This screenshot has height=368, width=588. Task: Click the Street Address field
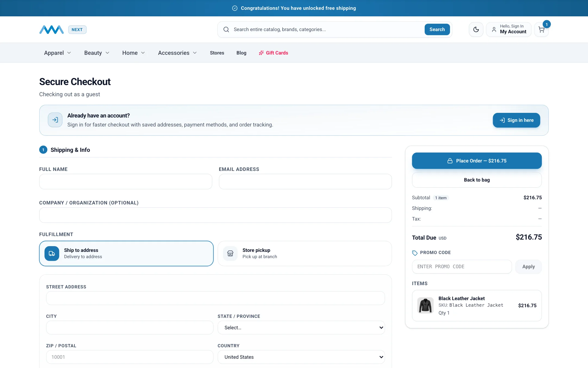coord(215,298)
